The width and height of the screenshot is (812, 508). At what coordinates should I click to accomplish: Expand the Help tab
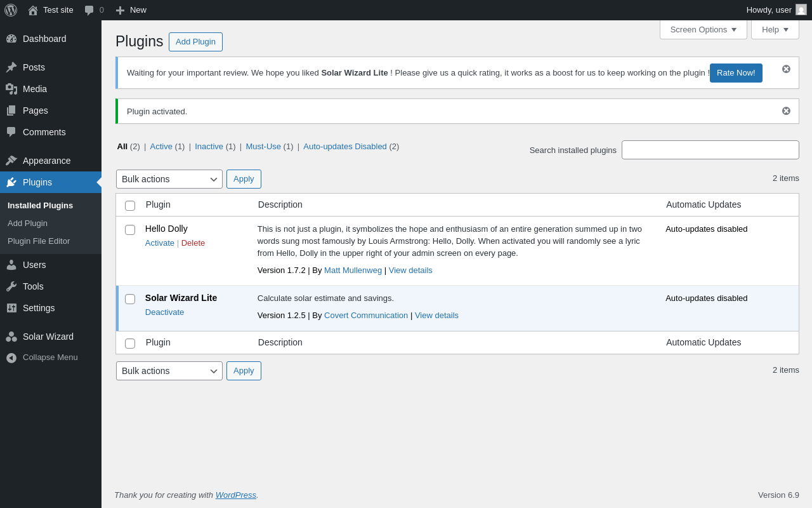(x=775, y=29)
